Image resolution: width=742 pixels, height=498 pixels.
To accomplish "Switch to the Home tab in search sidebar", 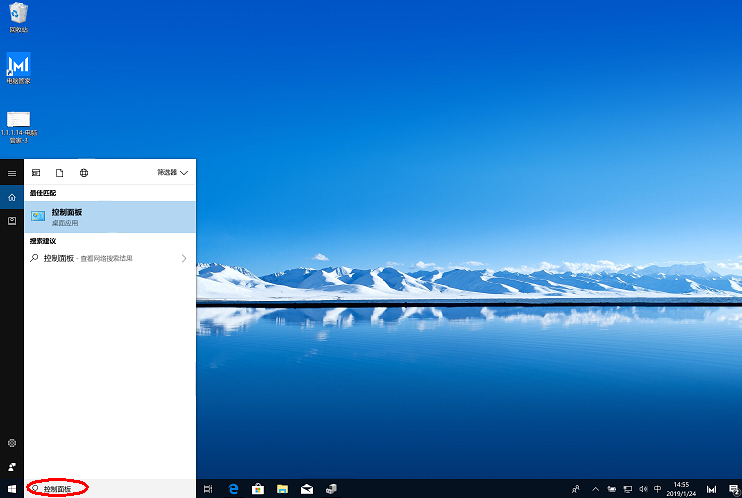I will 12,197.
